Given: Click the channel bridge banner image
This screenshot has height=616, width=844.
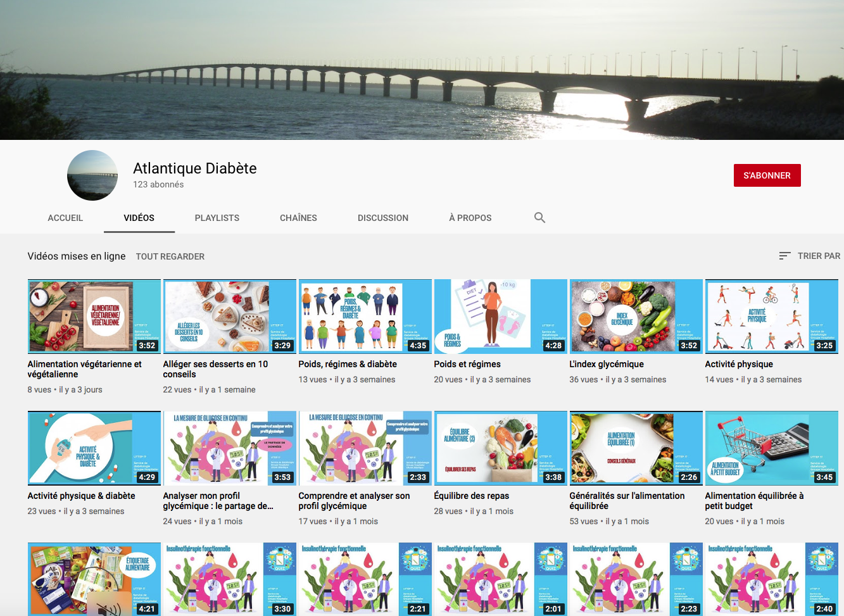Looking at the screenshot, I should click(x=422, y=70).
